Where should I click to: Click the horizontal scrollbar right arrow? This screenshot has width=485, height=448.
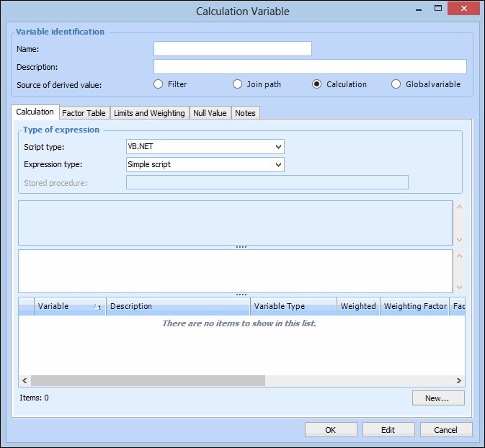[x=458, y=380]
